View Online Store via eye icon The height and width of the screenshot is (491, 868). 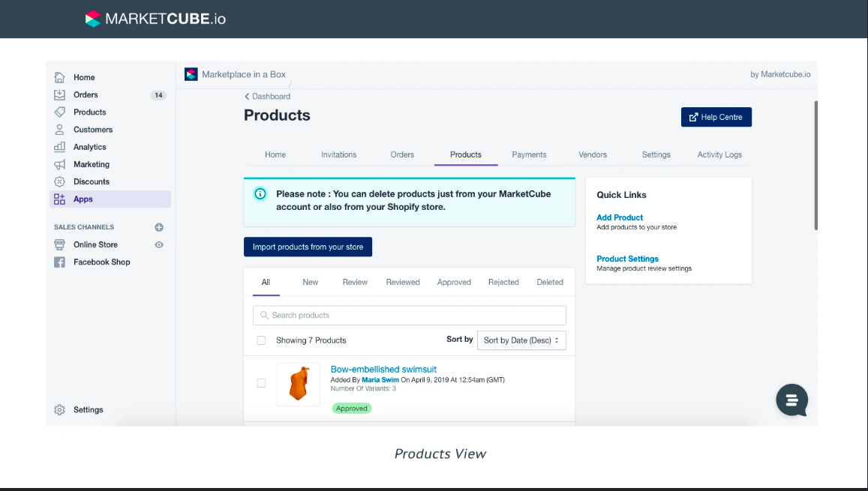click(x=159, y=244)
